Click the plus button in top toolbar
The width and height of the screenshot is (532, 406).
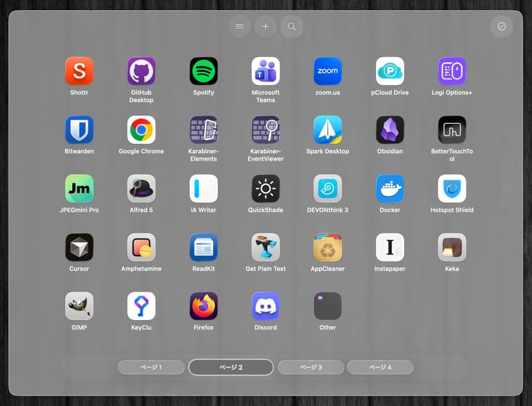tap(265, 26)
